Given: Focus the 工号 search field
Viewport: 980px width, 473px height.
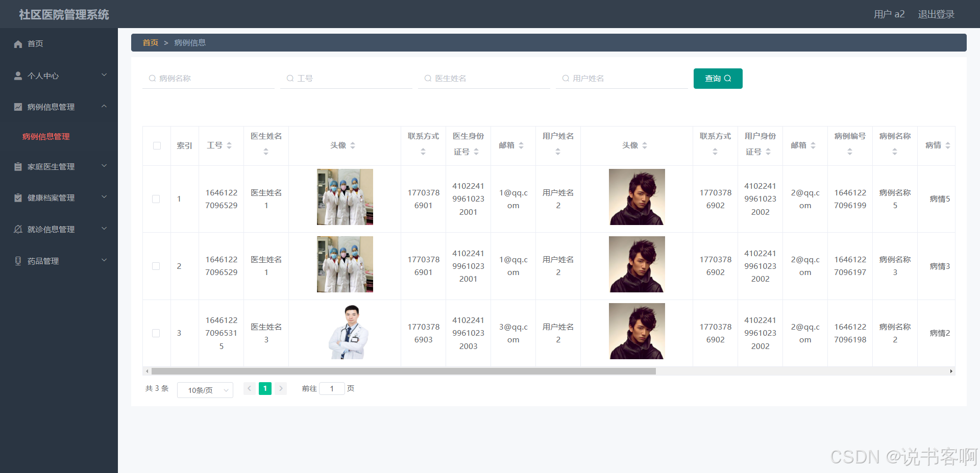Looking at the screenshot, I should coord(346,79).
